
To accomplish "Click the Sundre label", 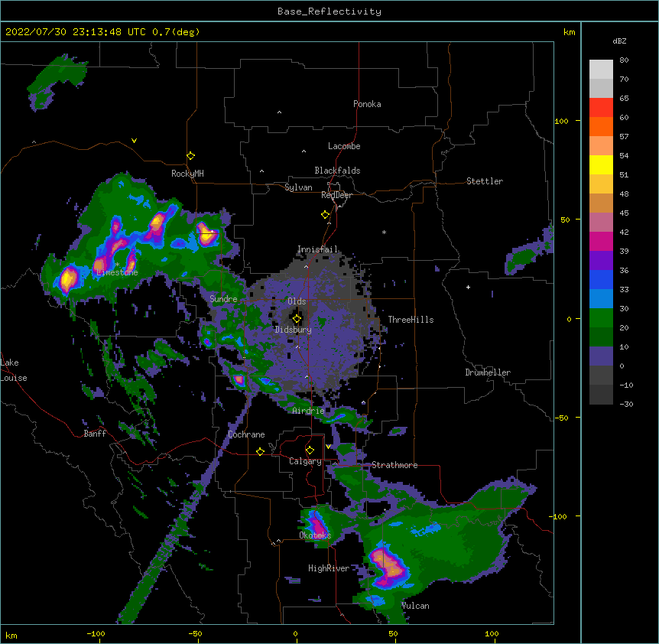I will tap(223, 299).
